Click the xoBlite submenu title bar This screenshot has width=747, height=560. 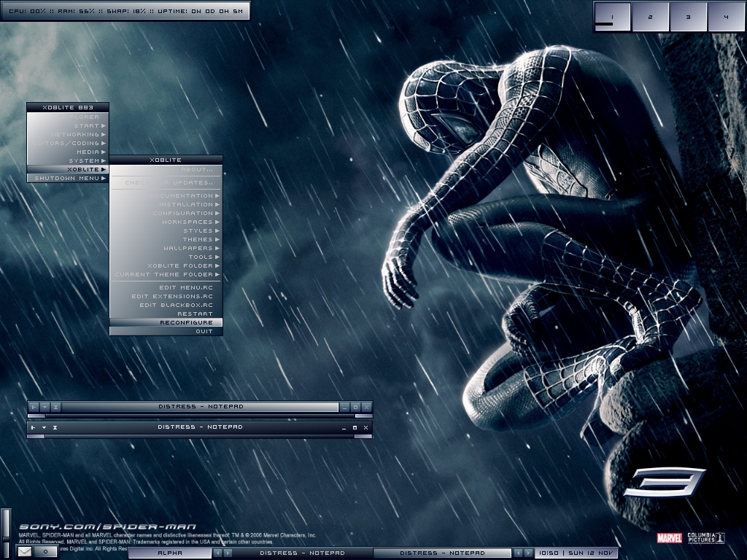click(166, 160)
